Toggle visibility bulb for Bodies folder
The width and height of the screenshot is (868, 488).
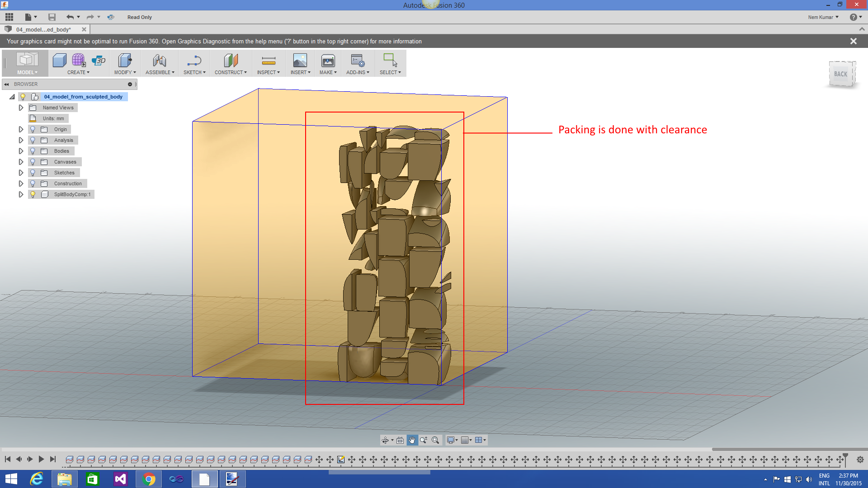pos(33,151)
